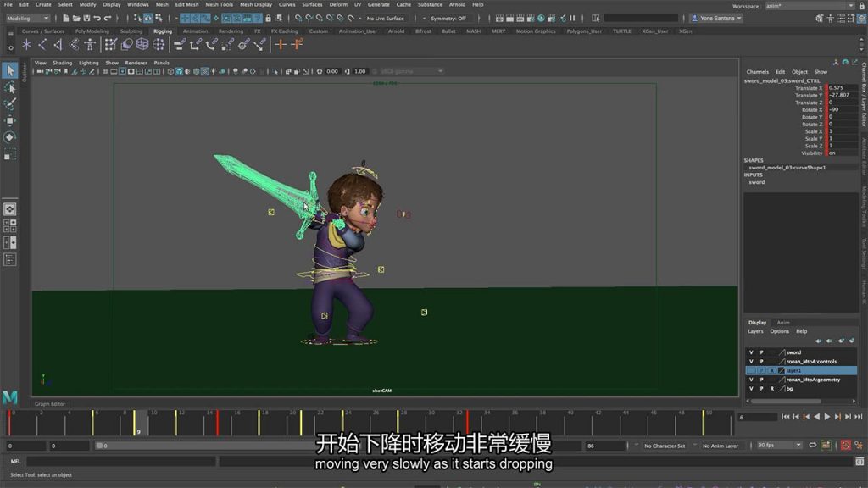Choose the Paint selection tool
This screenshot has height=488, width=868.
(x=10, y=104)
